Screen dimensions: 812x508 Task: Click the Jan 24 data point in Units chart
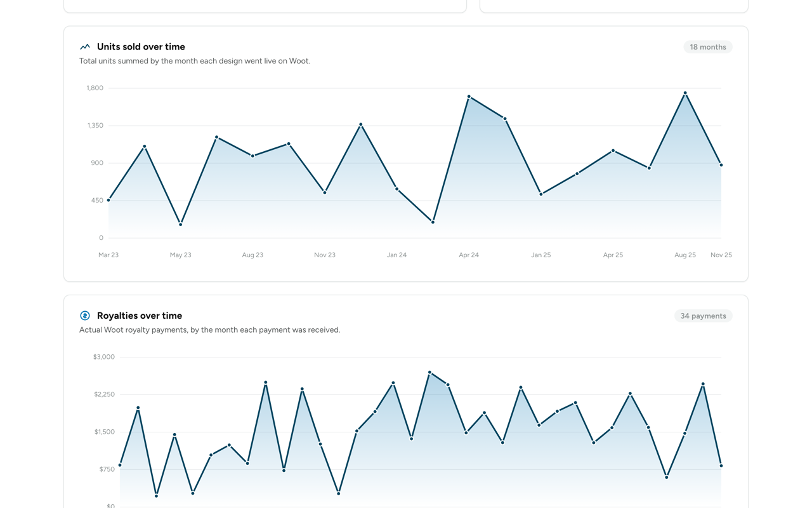click(x=397, y=189)
